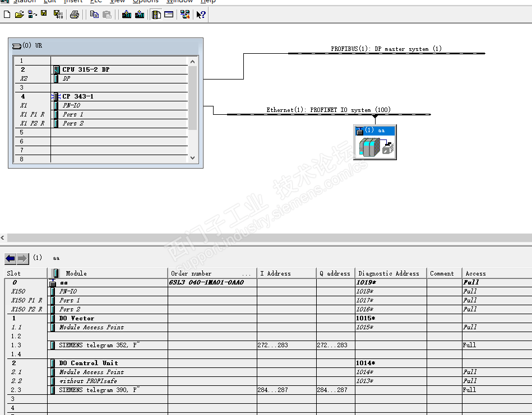Select the without PROFIsafe row
Screen dimensions: 532x415
click(x=268, y=381)
